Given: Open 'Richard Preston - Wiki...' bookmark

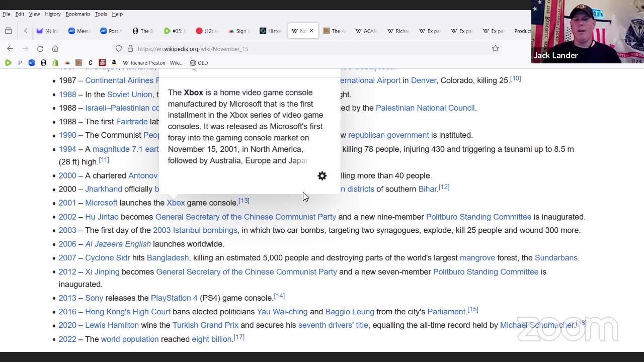Looking at the screenshot, I should pyautogui.click(x=153, y=63).
